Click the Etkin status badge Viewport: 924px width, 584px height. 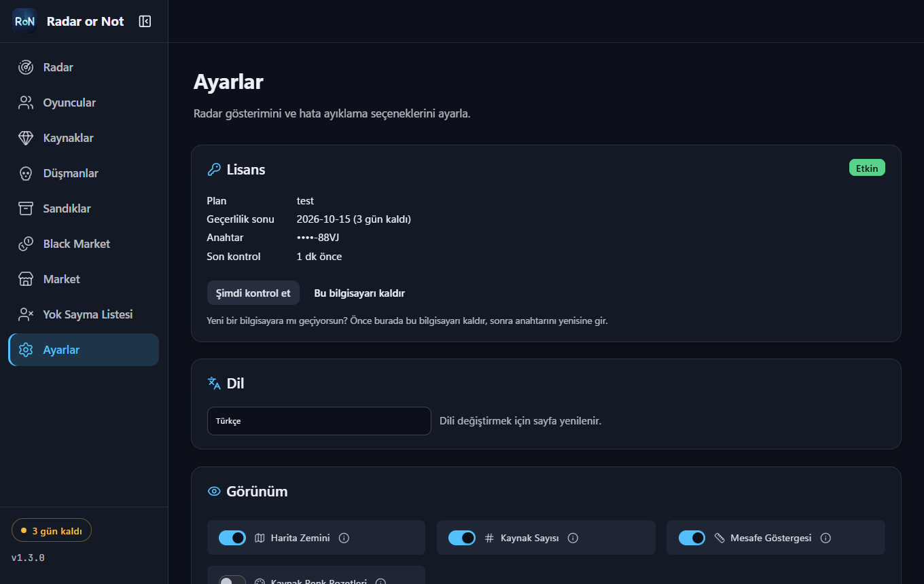867,168
